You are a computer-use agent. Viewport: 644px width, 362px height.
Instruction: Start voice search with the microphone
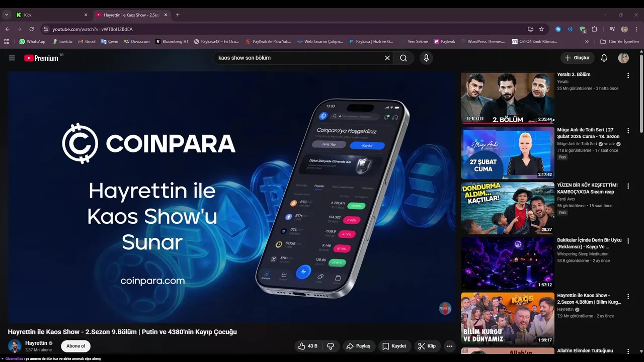[x=426, y=58]
